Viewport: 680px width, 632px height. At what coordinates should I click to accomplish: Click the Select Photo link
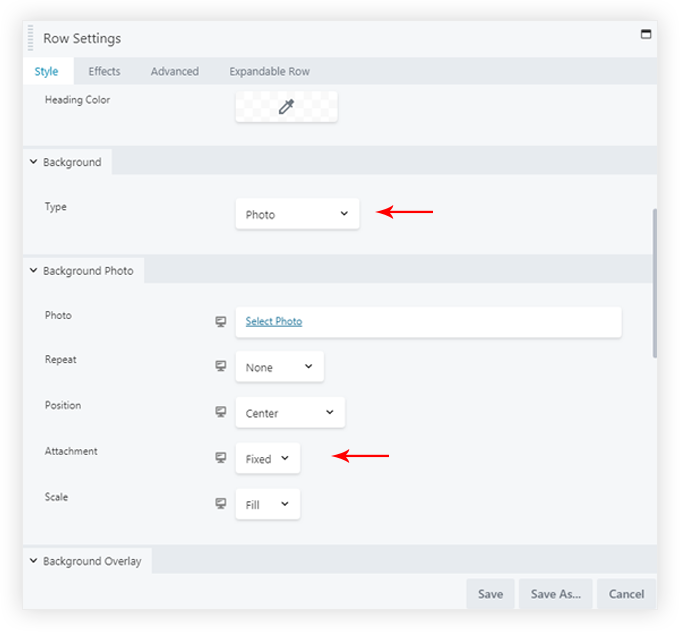click(274, 321)
